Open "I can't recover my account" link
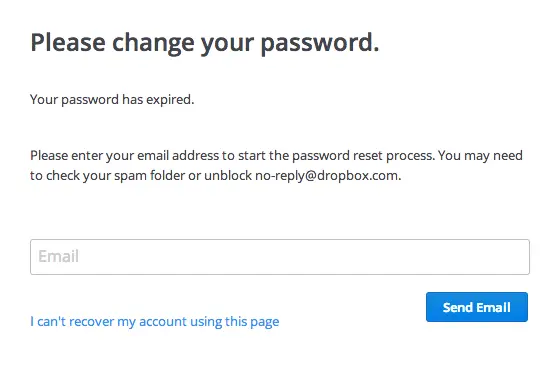This screenshot has height=366, width=556. coord(155,322)
